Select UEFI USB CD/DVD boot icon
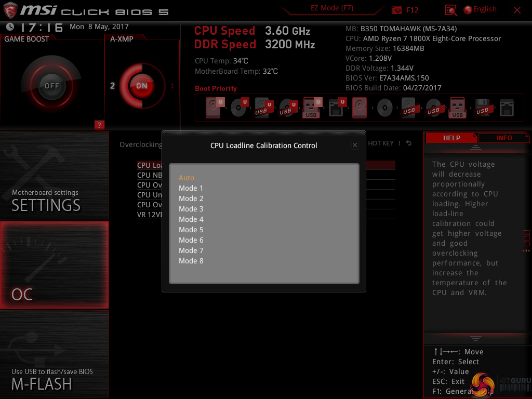Viewport: 532px width, 399px height. (x=288, y=108)
